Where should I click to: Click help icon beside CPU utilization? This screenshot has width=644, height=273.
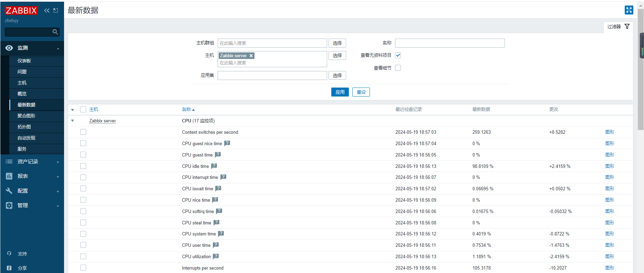[x=216, y=256]
